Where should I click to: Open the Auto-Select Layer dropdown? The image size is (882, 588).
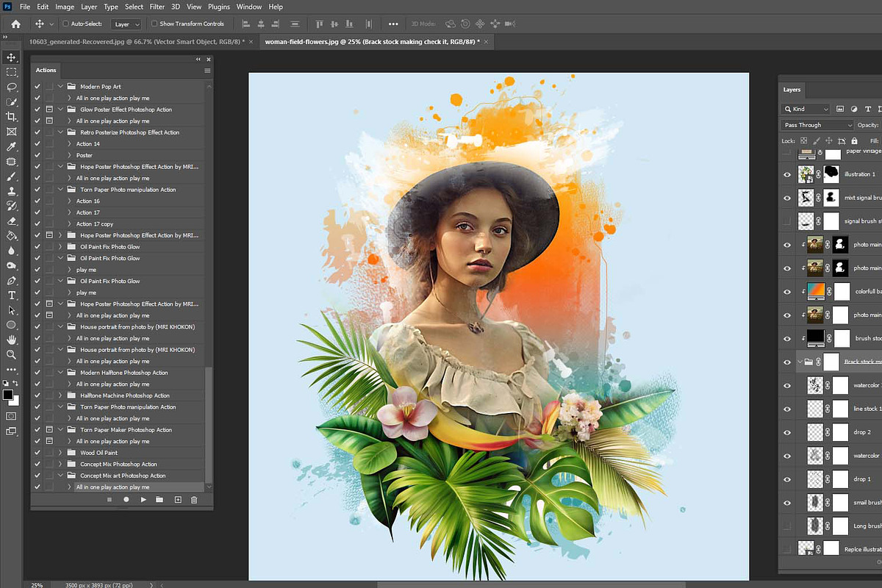[x=126, y=24]
